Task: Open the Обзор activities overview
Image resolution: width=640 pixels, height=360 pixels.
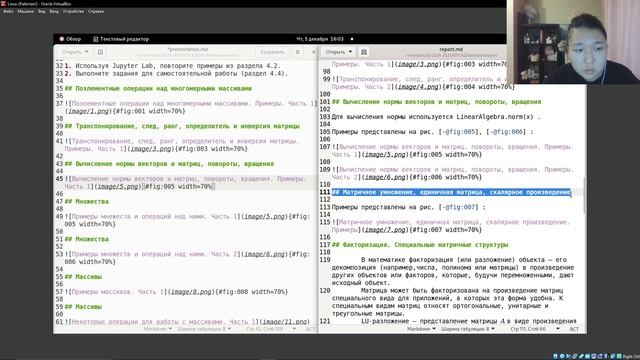Action: coord(70,39)
